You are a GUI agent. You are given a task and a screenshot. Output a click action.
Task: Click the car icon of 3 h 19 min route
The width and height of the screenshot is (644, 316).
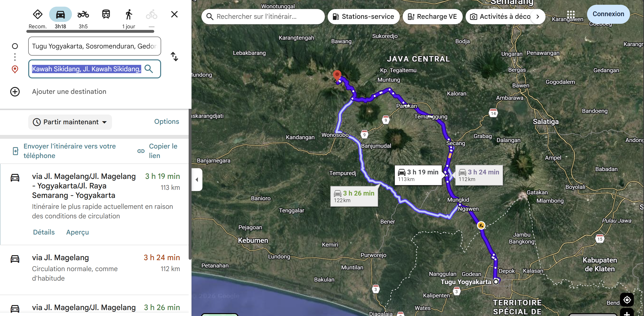pyautogui.click(x=15, y=177)
